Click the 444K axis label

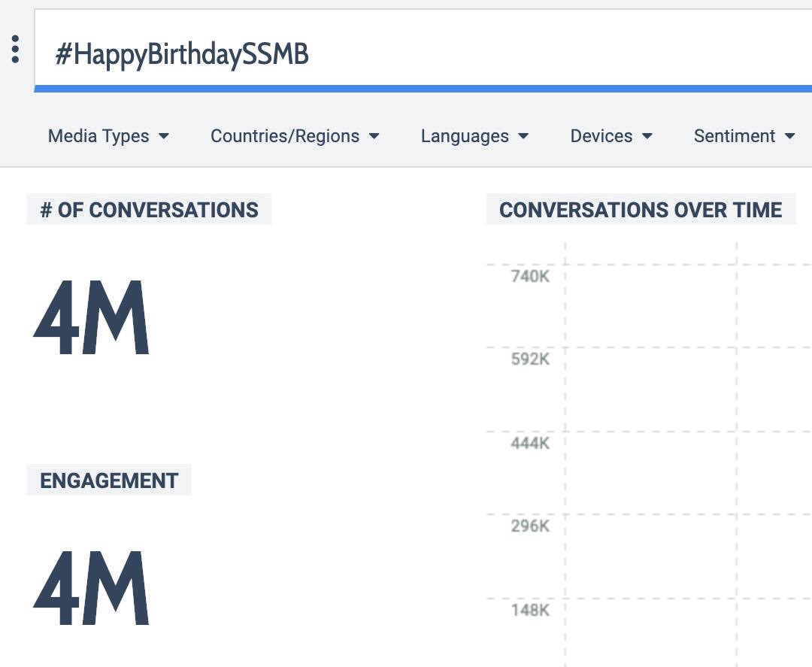[x=530, y=443]
